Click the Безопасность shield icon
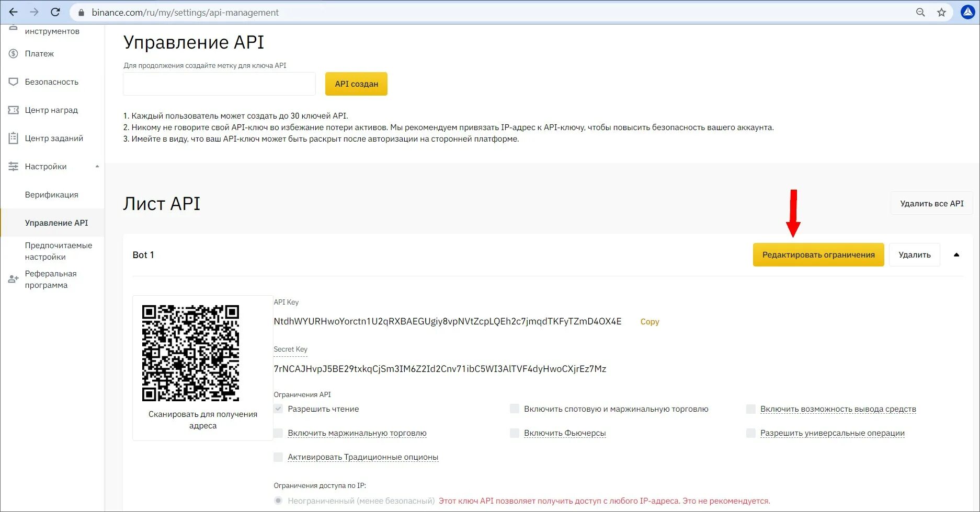Viewport: 980px width, 512px height. pyautogui.click(x=14, y=82)
